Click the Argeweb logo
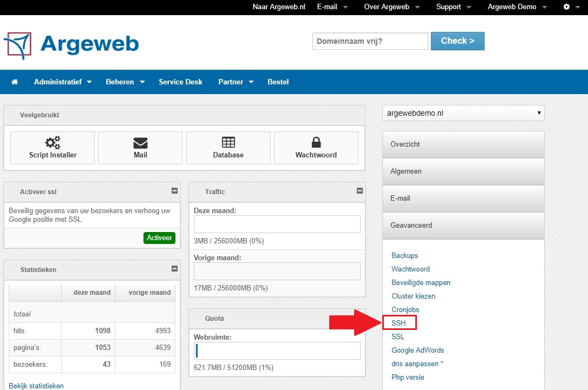 (x=71, y=45)
